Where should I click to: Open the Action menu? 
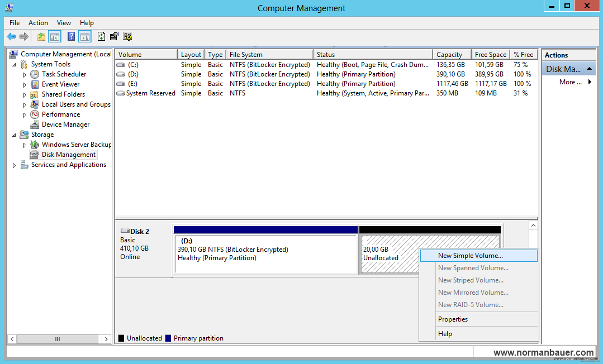pyautogui.click(x=38, y=23)
